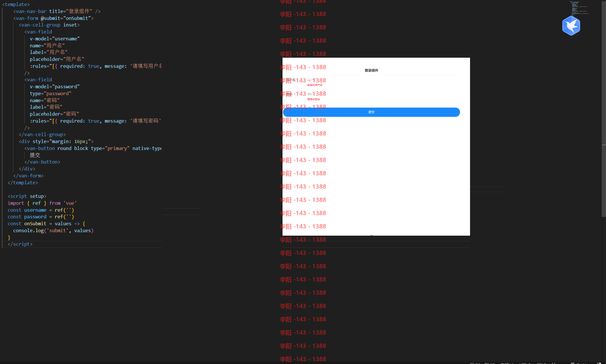The height and width of the screenshot is (364, 606).
Task: Click the placeholder="密码" line
Action: coord(55,114)
